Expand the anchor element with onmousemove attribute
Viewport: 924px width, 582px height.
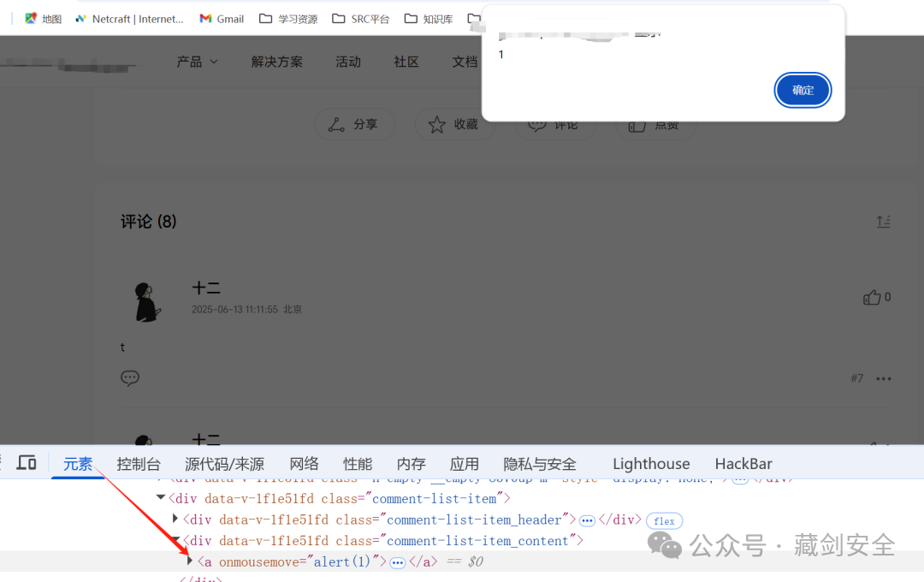(x=190, y=561)
